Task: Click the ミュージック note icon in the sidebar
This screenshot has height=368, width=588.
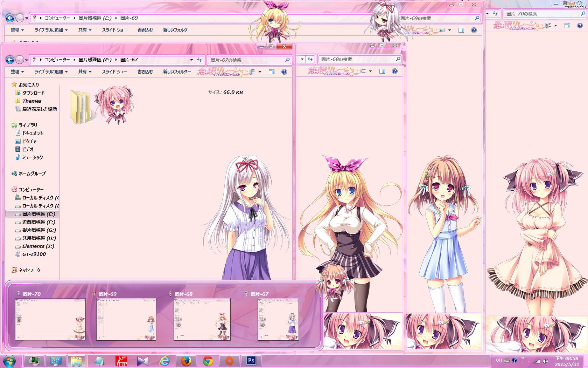Action: [x=17, y=157]
